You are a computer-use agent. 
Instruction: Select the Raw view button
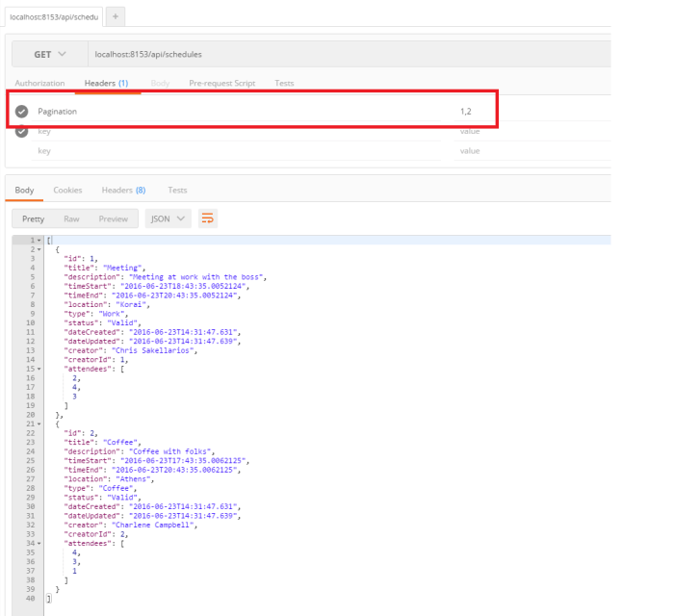pos(71,219)
